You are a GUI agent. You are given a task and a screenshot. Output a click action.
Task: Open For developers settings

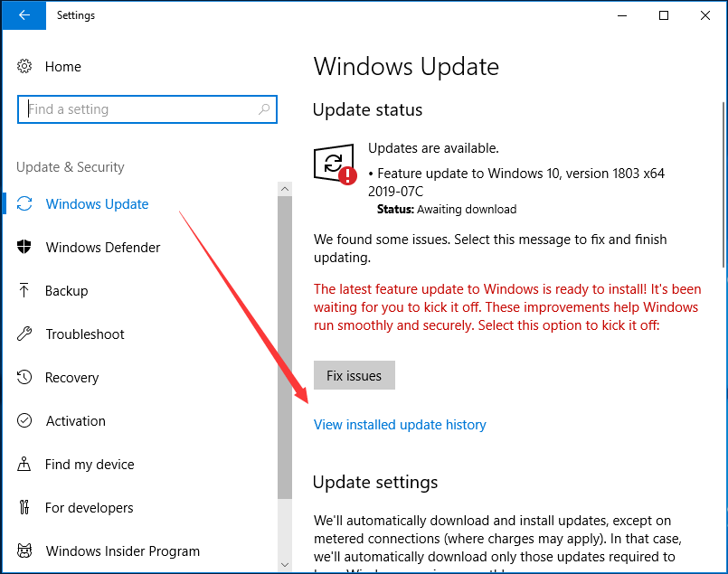[x=90, y=508]
